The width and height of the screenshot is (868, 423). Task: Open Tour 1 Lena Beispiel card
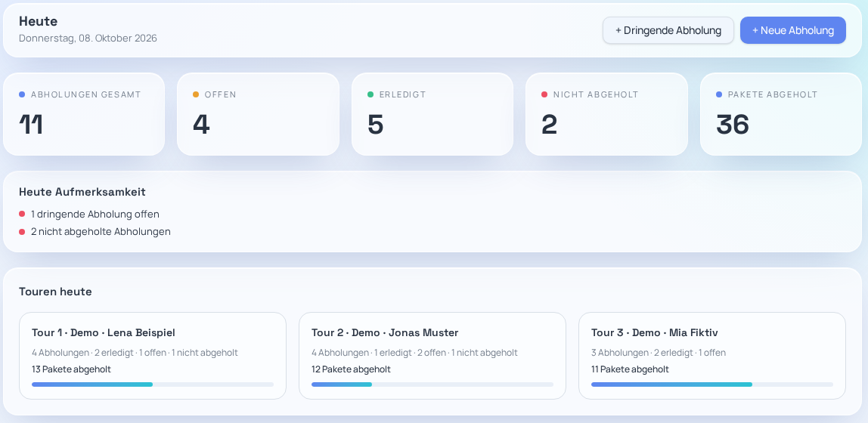coord(153,356)
